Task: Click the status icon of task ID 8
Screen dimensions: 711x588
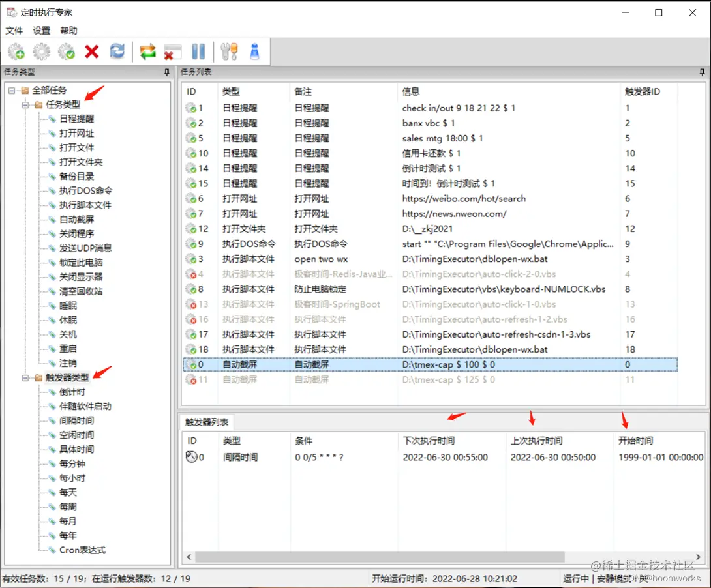Action: [x=191, y=289]
